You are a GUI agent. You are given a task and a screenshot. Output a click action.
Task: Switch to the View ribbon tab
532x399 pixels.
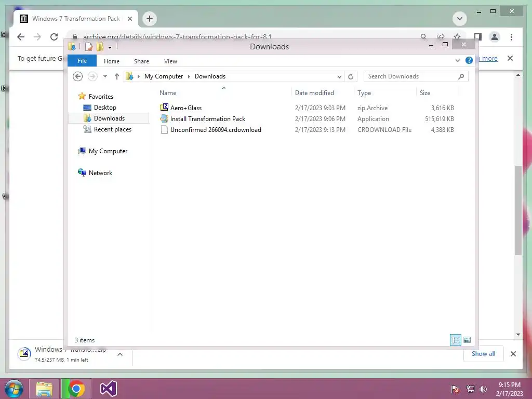(x=170, y=61)
